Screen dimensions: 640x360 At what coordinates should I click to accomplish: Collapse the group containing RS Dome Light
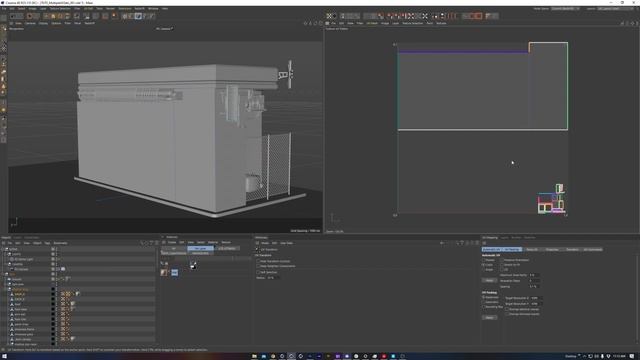point(5,254)
